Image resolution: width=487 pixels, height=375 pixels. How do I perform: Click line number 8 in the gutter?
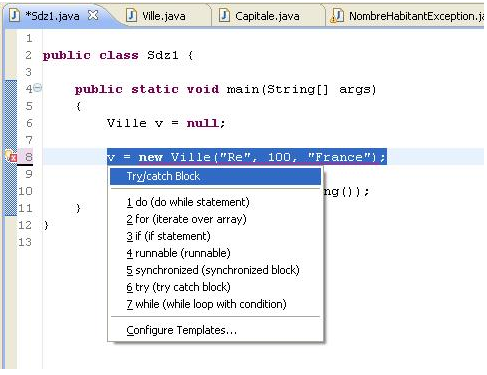point(29,157)
